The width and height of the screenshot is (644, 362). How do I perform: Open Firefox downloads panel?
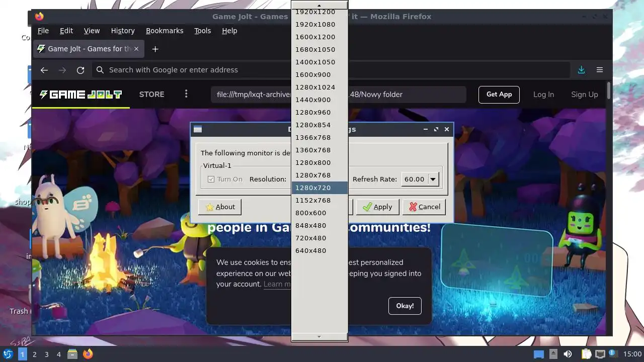[581, 70]
